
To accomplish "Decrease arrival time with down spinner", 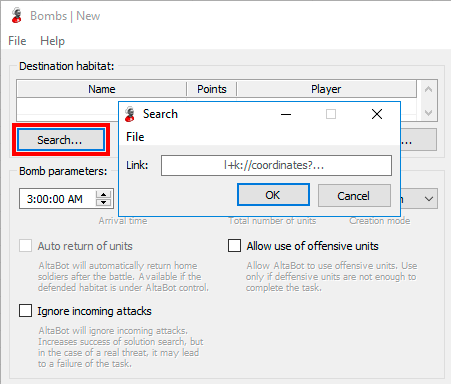I will pyautogui.click(x=104, y=202).
